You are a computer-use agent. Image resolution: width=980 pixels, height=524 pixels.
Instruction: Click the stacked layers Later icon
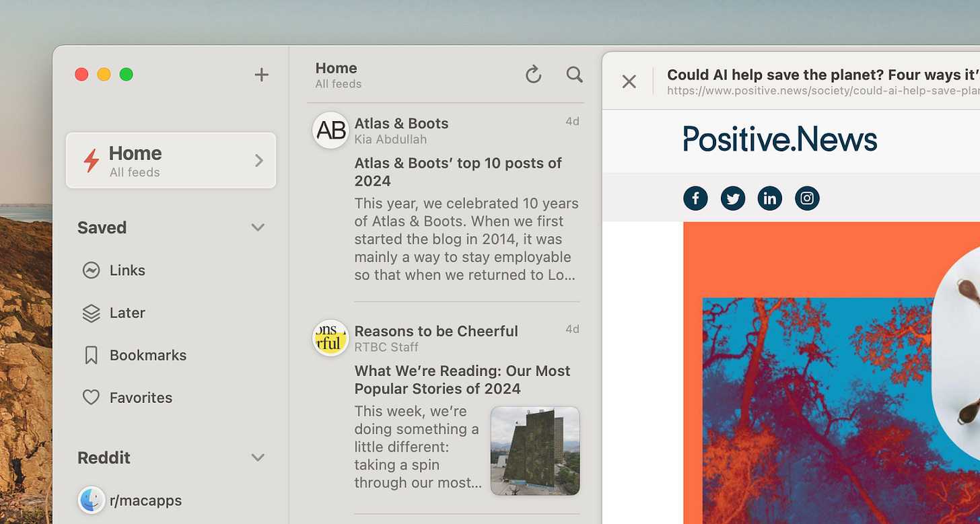click(91, 313)
